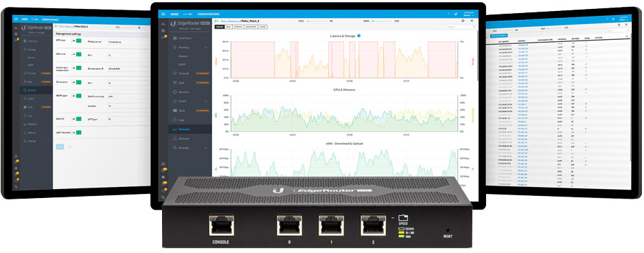This screenshot has height=253, width=644.
Task: Toggle SNMP agent switch on left monitor
Action: (76, 96)
